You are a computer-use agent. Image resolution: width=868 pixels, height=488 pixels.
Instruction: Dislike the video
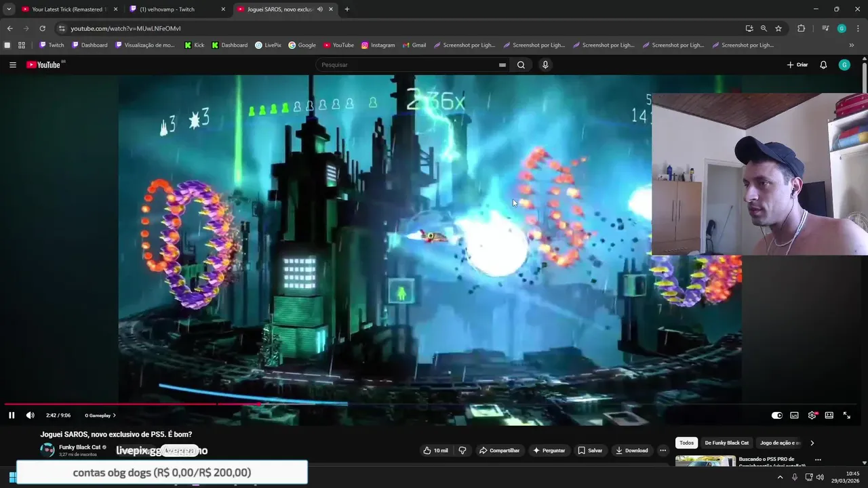(x=462, y=450)
